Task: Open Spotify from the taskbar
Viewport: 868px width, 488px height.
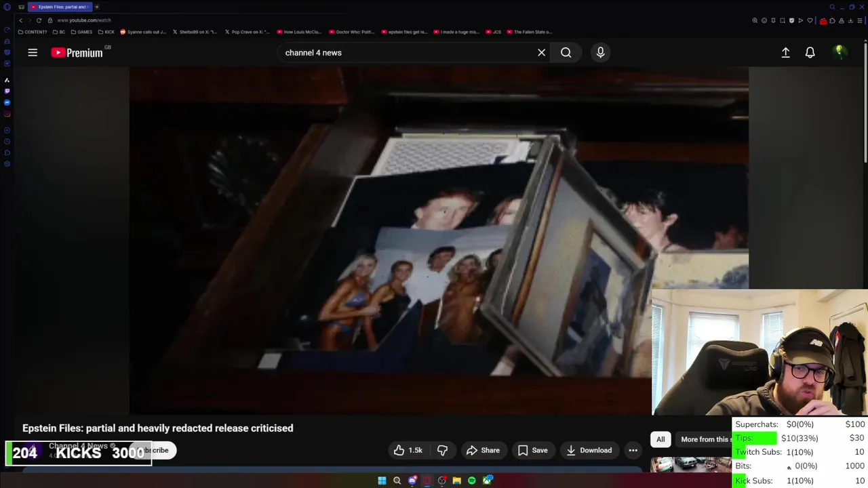Action: (x=471, y=481)
